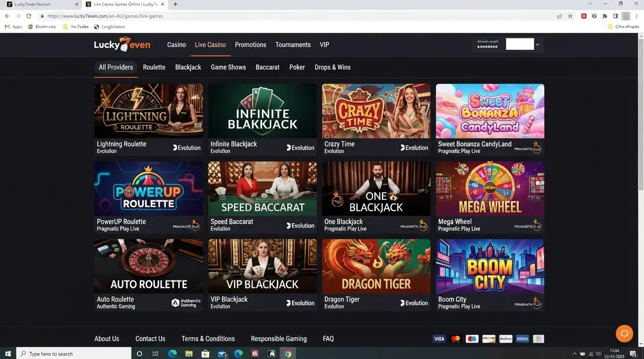Click the Lucky7even logo
The image size is (644, 359).
(x=122, y=44)
